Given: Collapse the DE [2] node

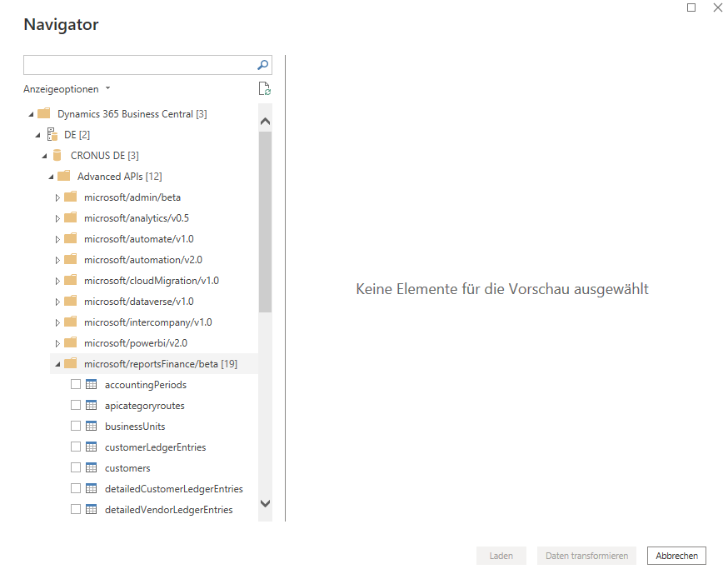Looking at the screenshot, I should [38, 135].
